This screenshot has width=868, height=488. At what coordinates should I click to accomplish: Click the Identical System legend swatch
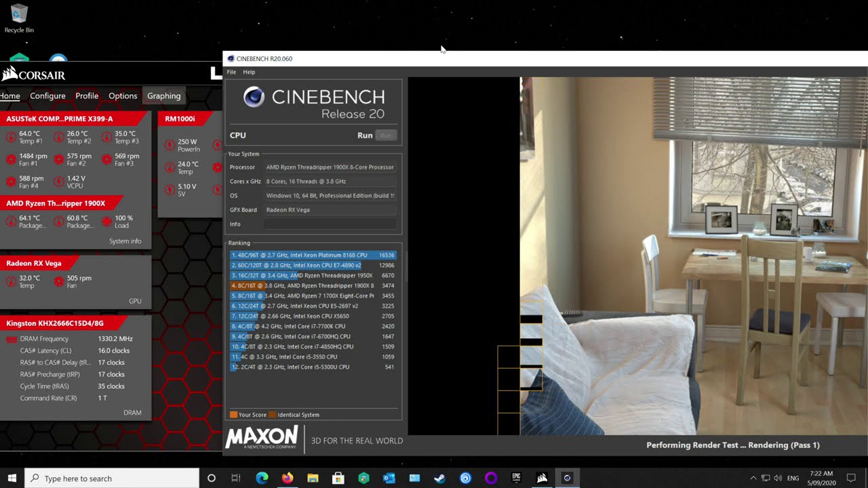(273, 415)
